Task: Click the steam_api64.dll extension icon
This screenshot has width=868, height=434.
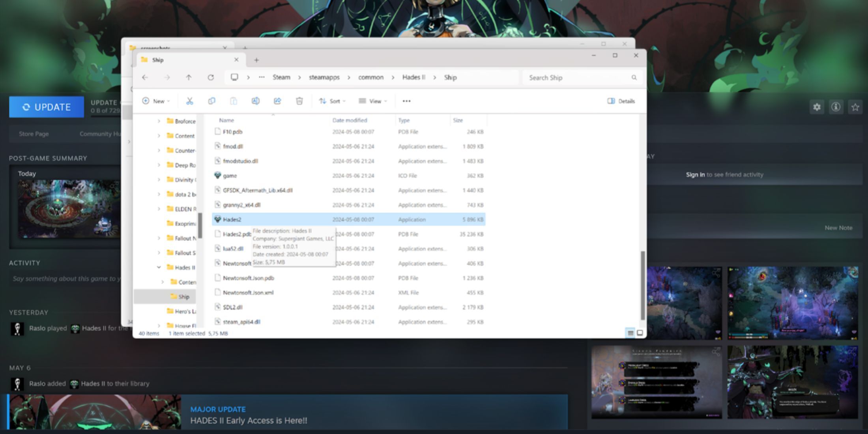Action: tap(217, 322)
